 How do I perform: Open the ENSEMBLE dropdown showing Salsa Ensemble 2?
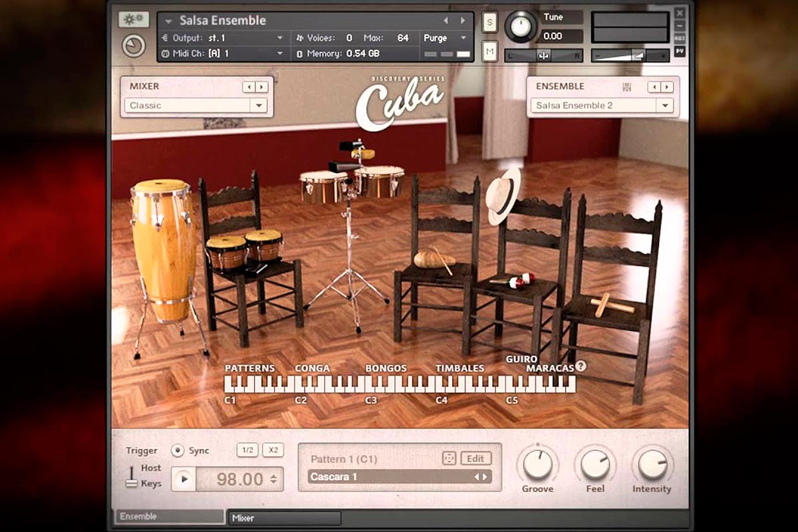[602, 105]
